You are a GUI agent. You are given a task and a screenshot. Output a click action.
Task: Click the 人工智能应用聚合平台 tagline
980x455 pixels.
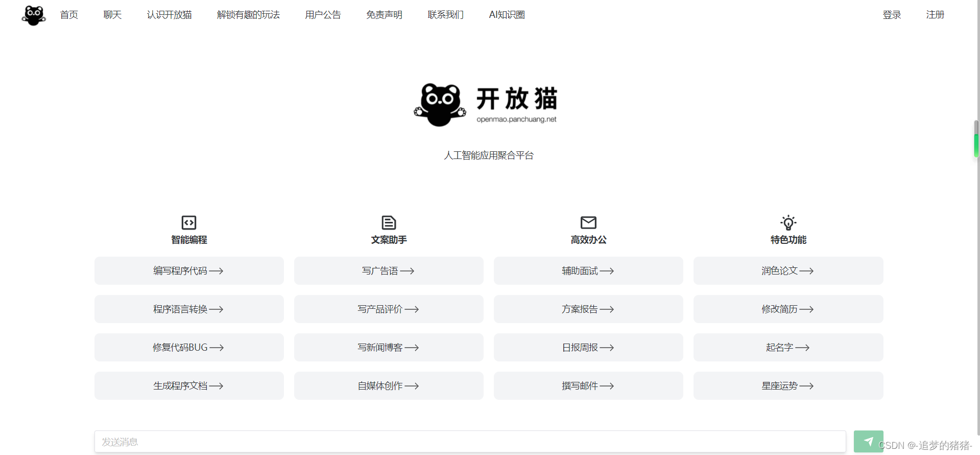(x=489, y=155)
